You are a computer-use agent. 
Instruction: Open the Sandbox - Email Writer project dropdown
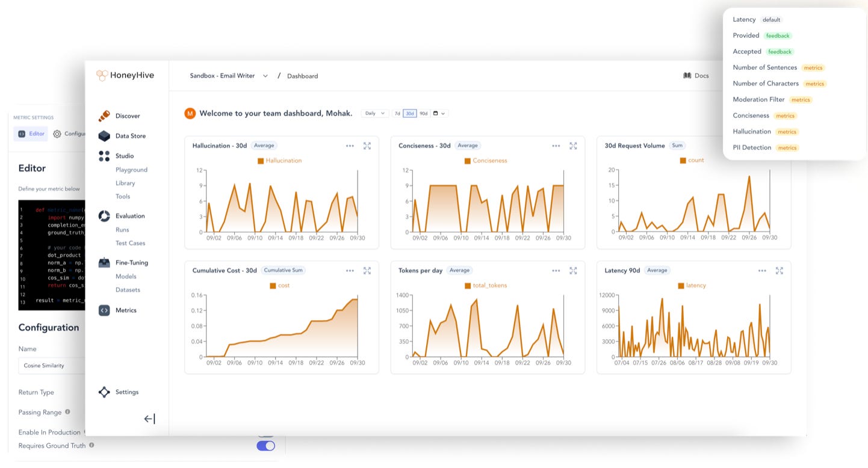229,76
